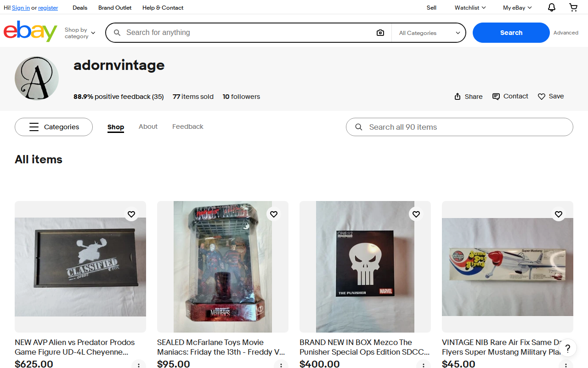Screen dimensions: 588x368
Task: Click the $400.00 price
Action: [x=320, y=364]
